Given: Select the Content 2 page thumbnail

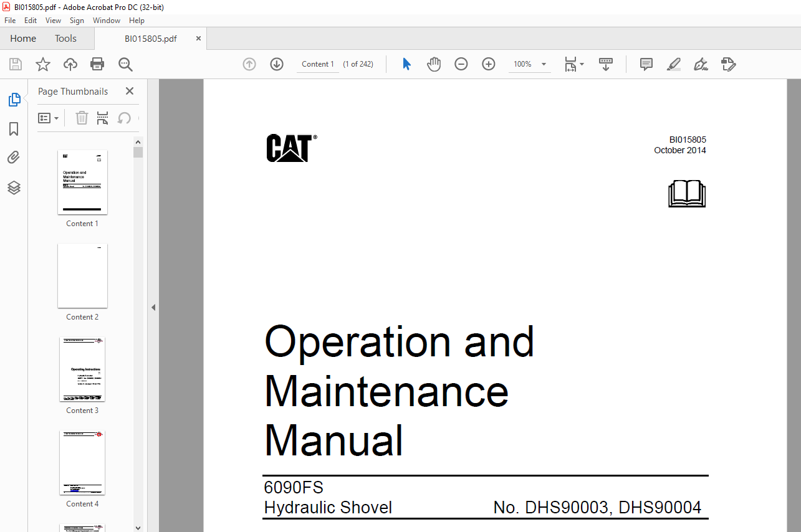Looking at the screenshot, I should (x=82, y=275).
